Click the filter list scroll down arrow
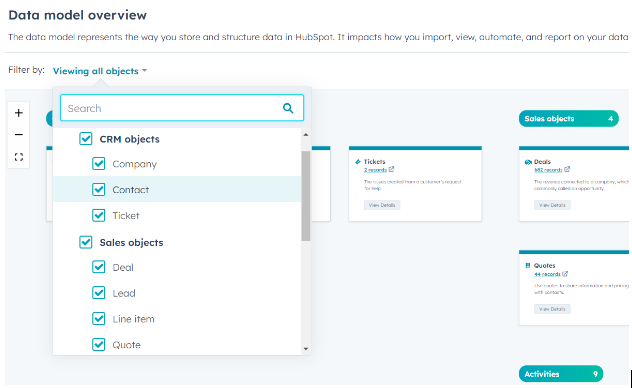This screenshot has height=388, width=632. (306, 349)
